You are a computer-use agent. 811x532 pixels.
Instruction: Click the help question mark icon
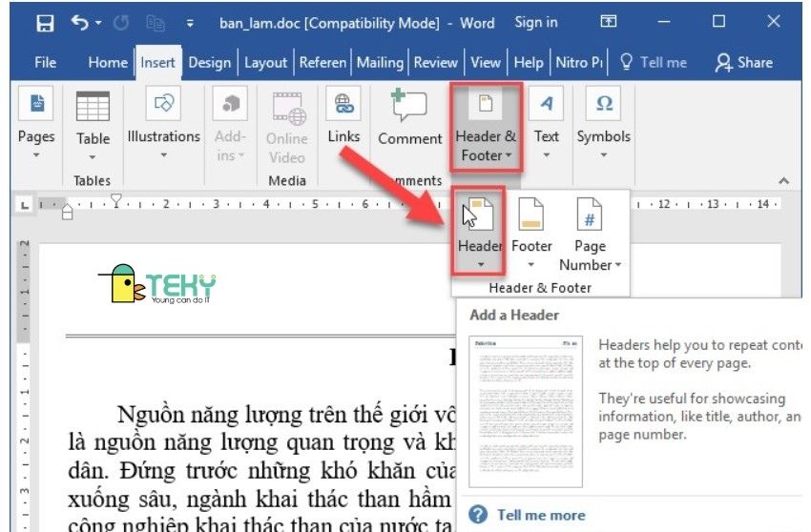tap(478, 515)
